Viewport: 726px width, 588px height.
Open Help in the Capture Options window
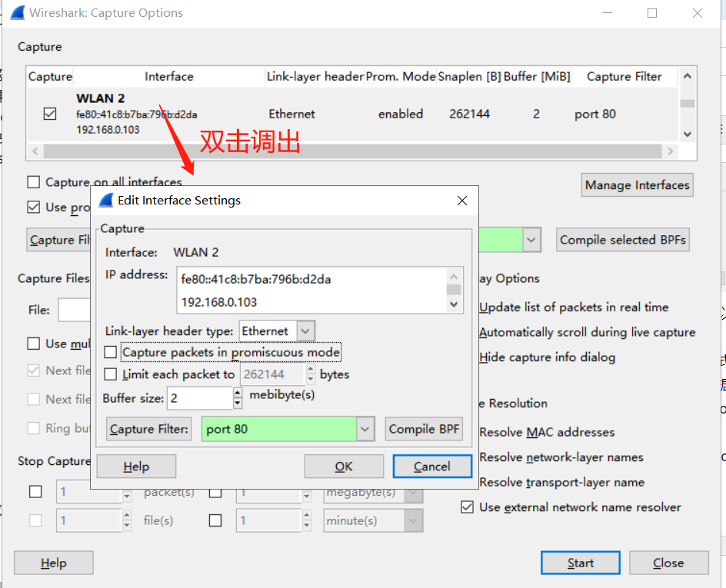[54, 563]
